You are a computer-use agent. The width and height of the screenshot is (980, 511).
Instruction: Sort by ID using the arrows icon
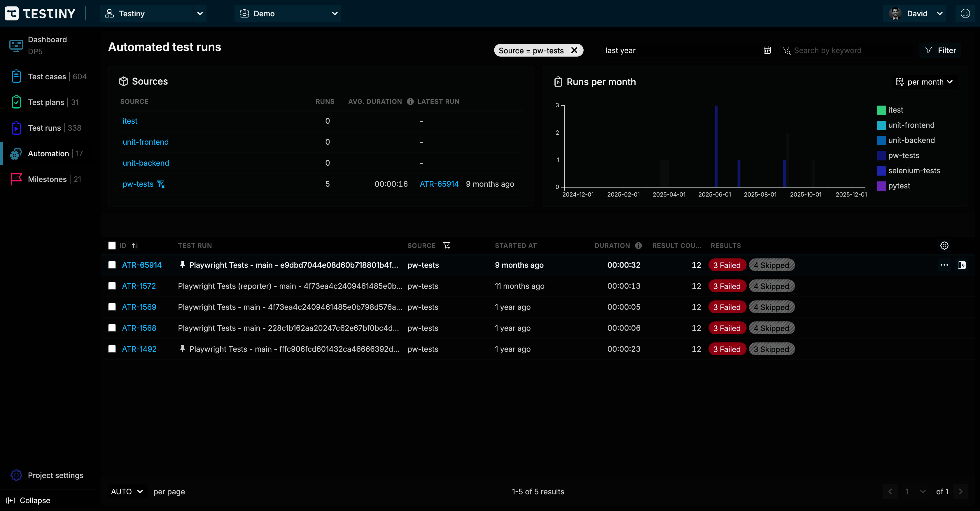coord(134,246)
